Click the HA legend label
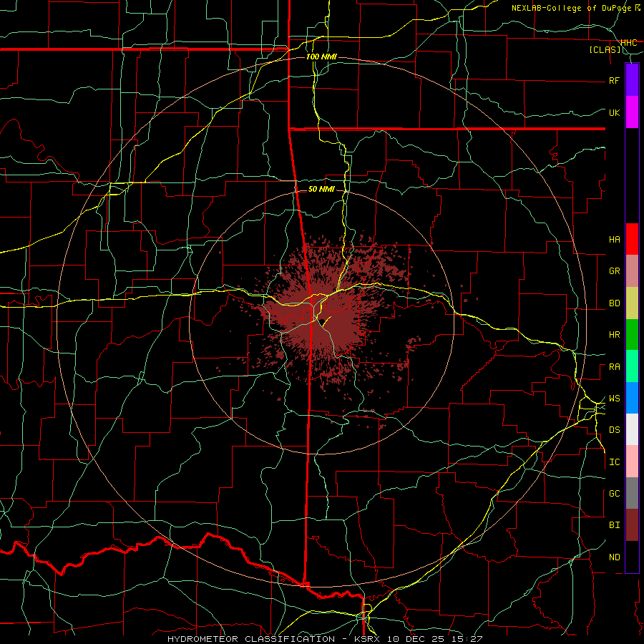Image resolution: width=644 pixels, height=644 pixels. tap(615, 240)
